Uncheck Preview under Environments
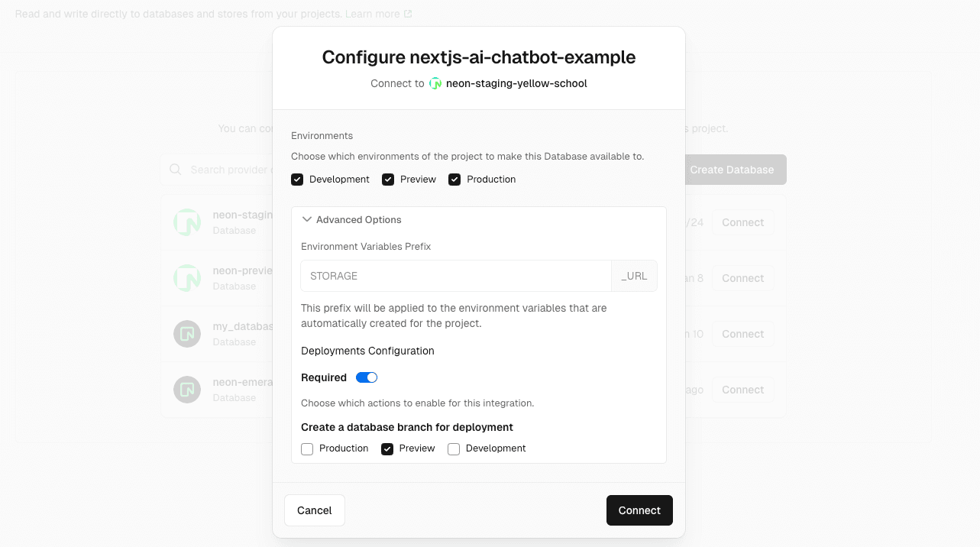Screen dimensions: 980x547 tap(388, 179)
